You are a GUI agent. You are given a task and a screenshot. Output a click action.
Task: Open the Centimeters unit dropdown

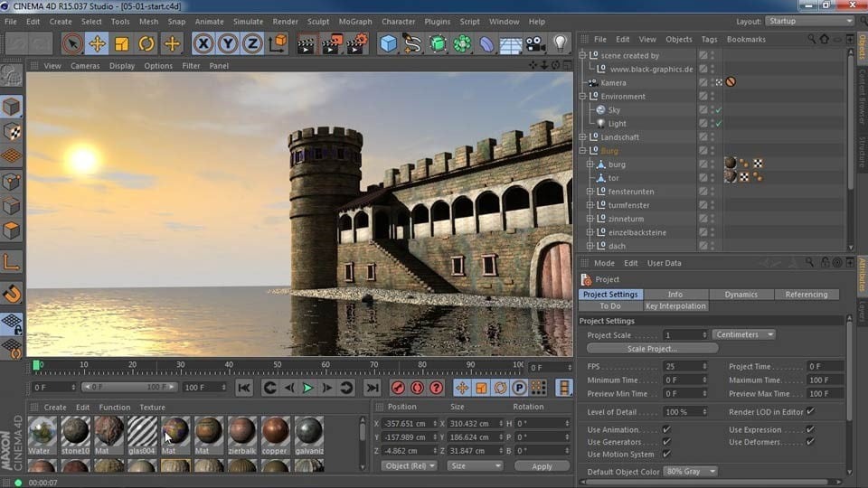743,334
